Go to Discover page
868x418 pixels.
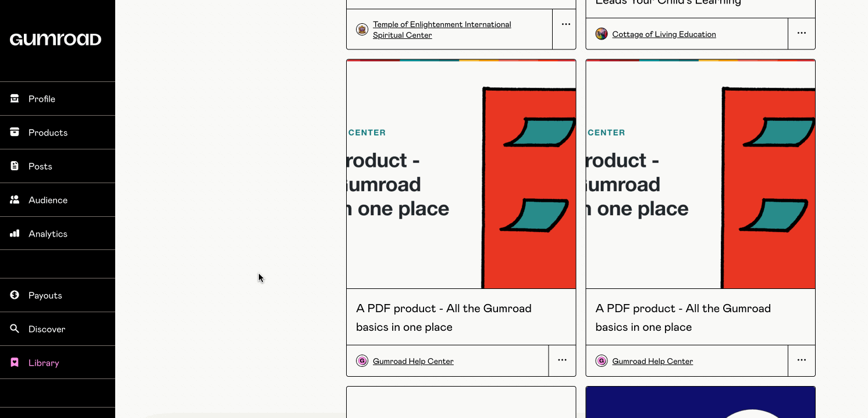click(58, 328)
